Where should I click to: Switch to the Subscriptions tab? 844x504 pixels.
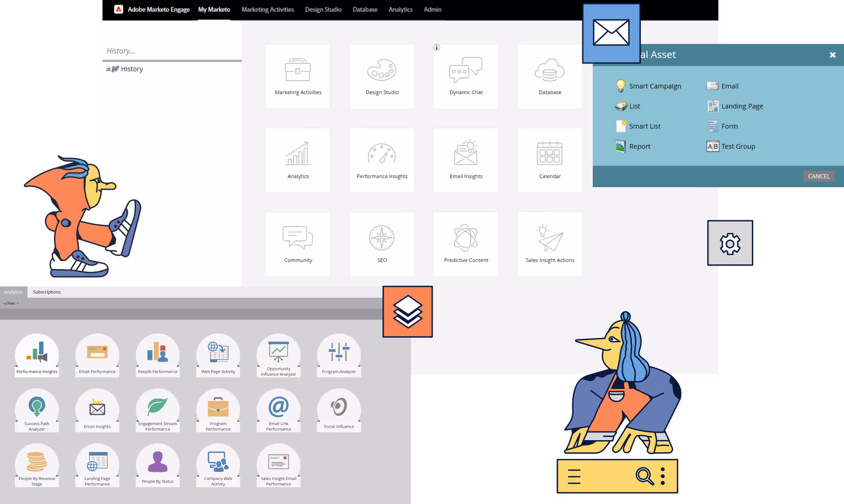[47, 292]
